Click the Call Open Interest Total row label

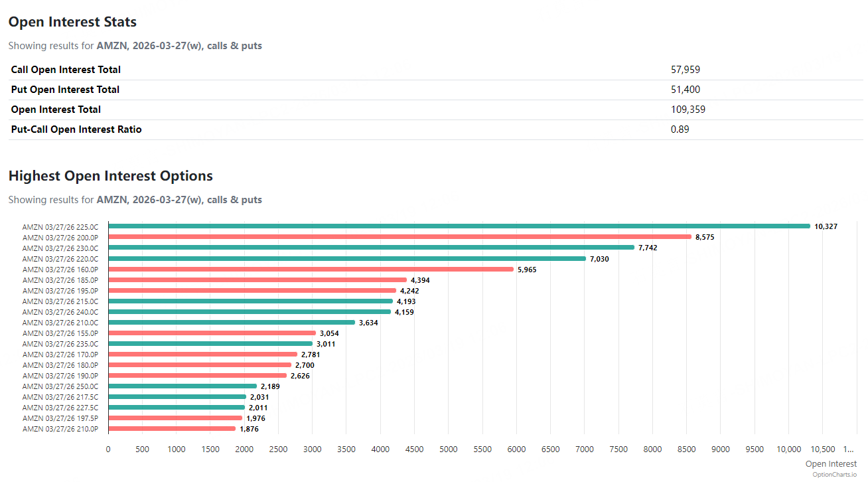66,70
